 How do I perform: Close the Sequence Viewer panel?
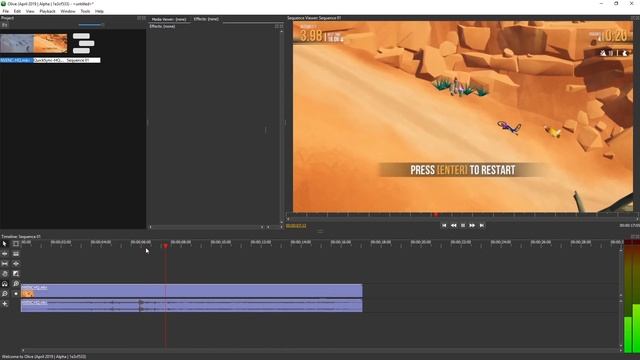click(638, 18)
